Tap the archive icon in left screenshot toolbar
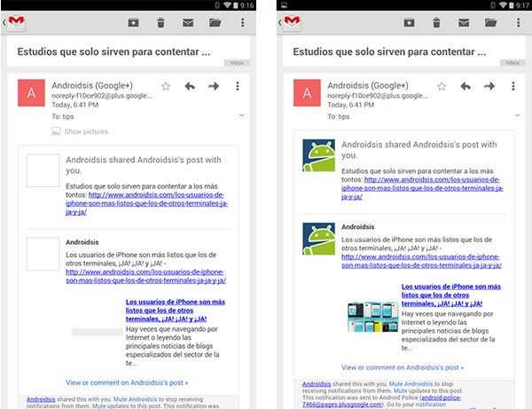 pyautogui.click(x=133, y=23)
